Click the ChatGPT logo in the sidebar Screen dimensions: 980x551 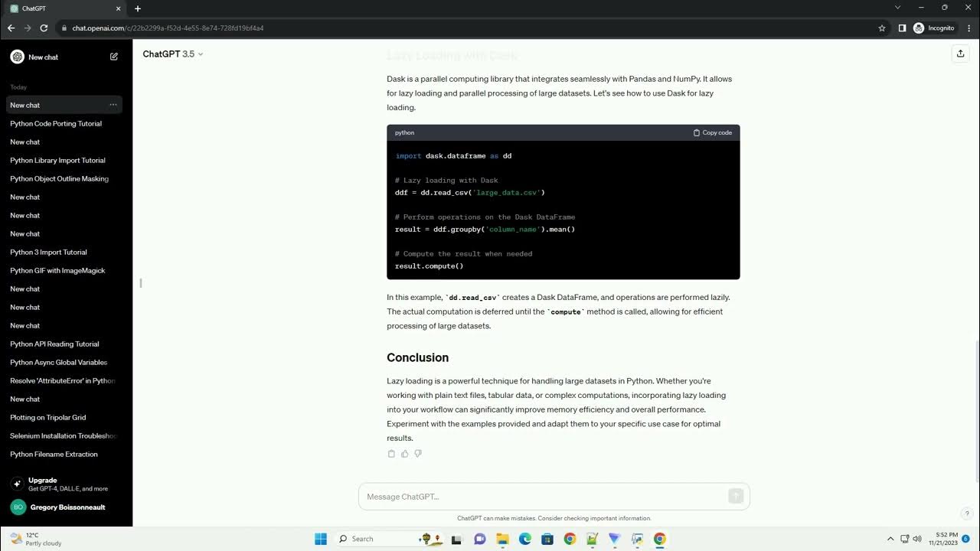(x=17, y=57)
